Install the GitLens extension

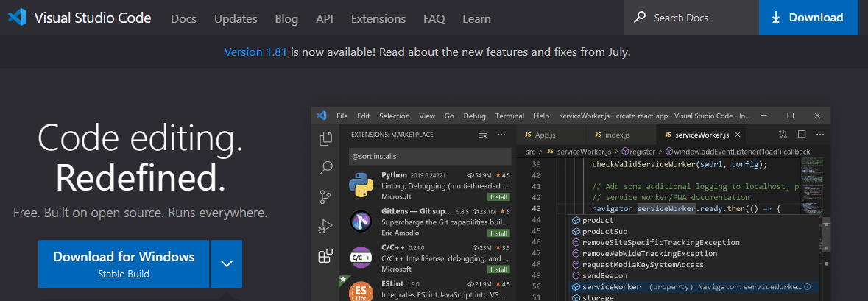[x=498, y=233]
